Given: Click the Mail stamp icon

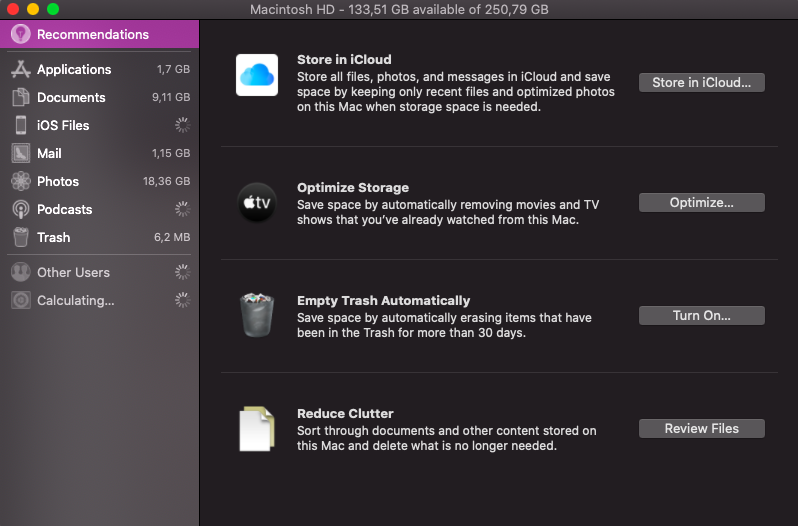Looking at the screenshot, I should pyautogui.click(x=20, y=153).
